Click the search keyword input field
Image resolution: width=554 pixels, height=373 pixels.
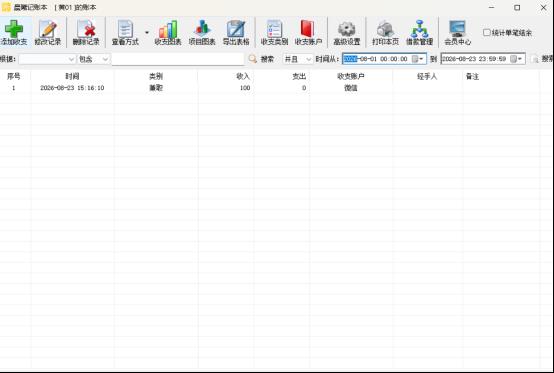[x=178, y=59]
